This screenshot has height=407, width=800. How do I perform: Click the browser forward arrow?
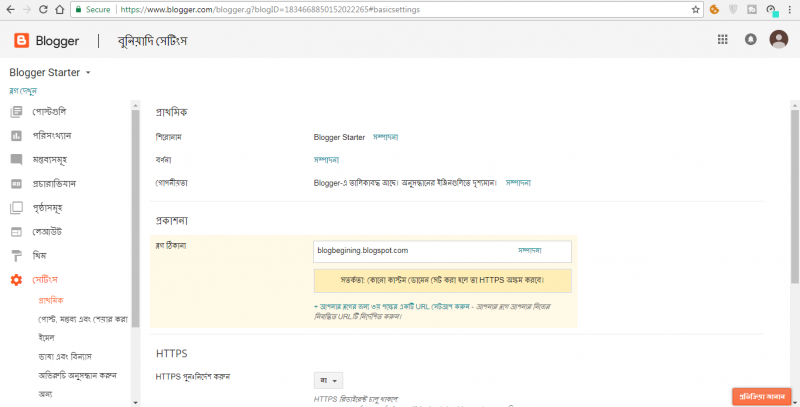(x=27, y=10)
